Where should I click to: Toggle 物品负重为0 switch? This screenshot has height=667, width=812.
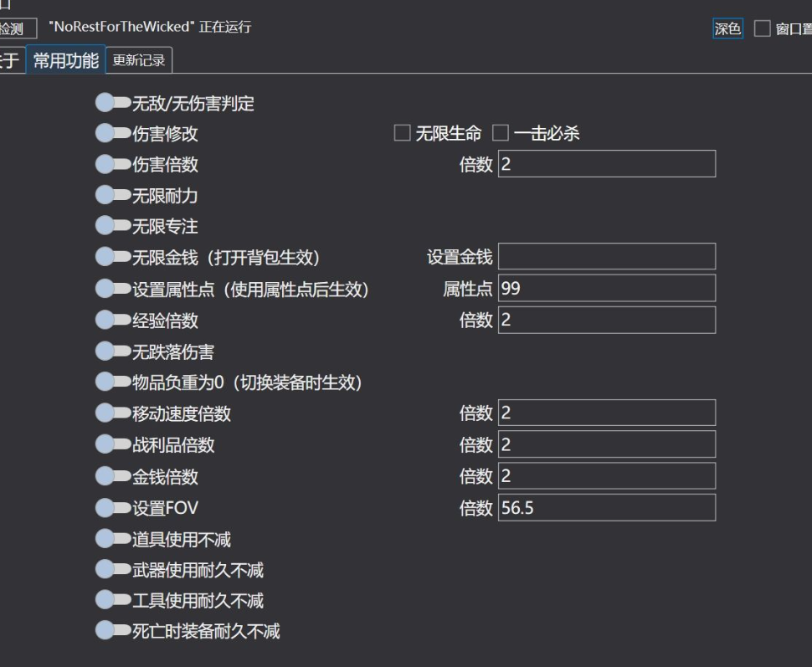coord(113,382)
